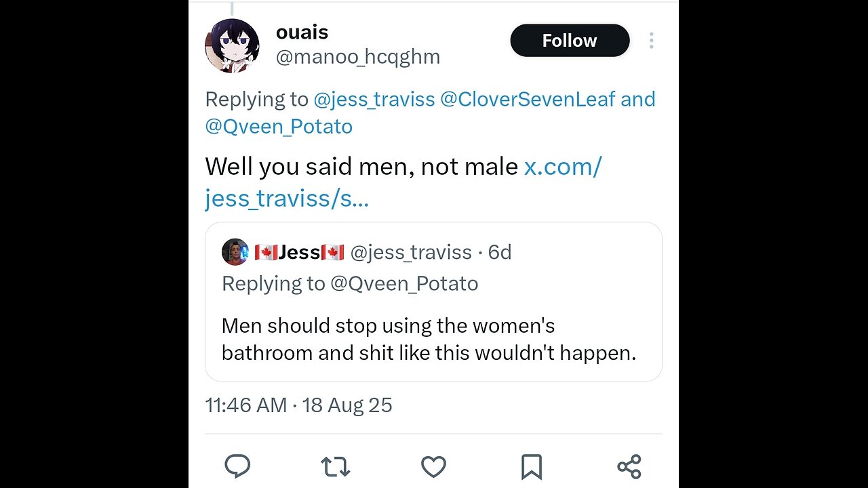Screen dimensions: 868x488
Task: Click Jess's small avatar in quoted tweet
Action: click(x=235, y=252)
